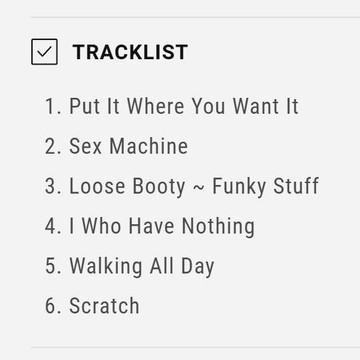
Task: Click the track number 2.
Action: 53,146
